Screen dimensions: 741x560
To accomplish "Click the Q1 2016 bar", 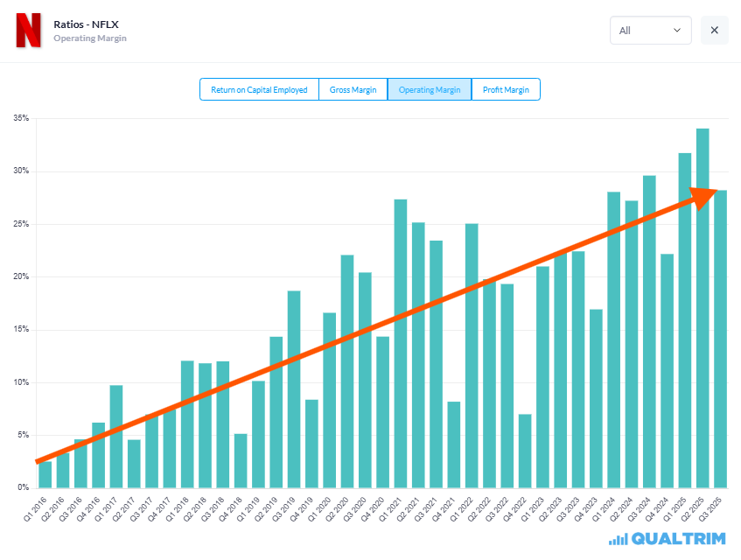I will click(45, 474).
